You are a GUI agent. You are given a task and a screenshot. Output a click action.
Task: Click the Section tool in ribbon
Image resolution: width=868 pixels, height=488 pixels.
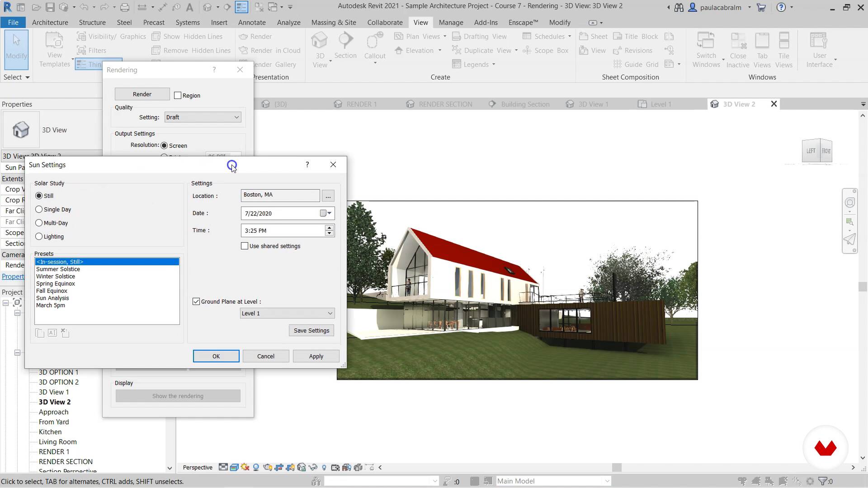tap(345, 46)
